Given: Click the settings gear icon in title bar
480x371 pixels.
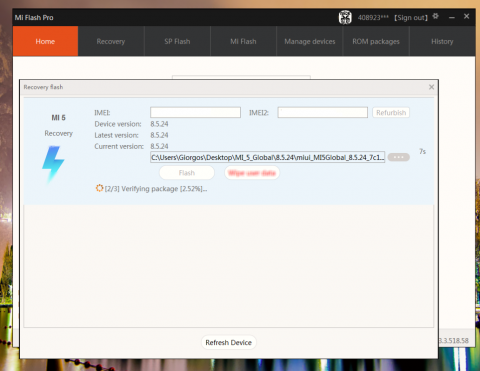Looking at the screenshot, I should [436, 16].
